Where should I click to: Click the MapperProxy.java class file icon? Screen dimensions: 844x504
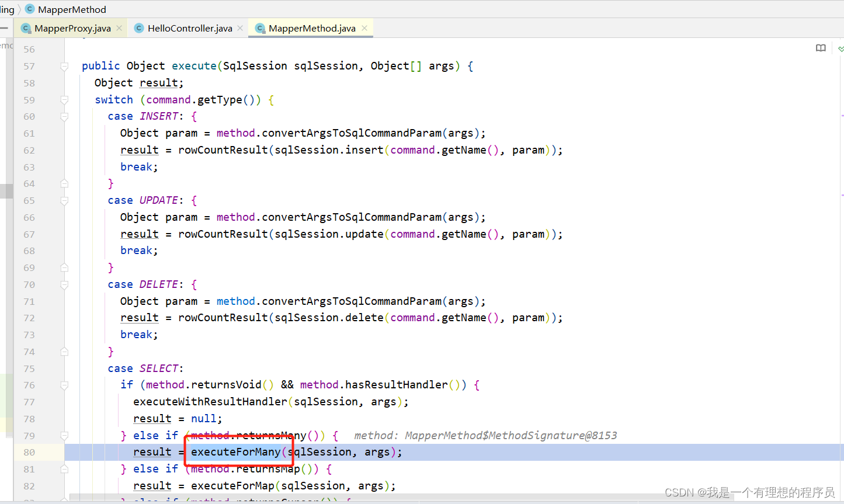[25, 28]
